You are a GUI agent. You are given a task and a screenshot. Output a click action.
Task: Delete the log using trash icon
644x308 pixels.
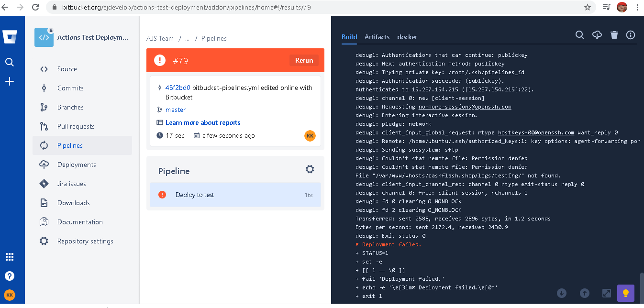pos(614,35)
